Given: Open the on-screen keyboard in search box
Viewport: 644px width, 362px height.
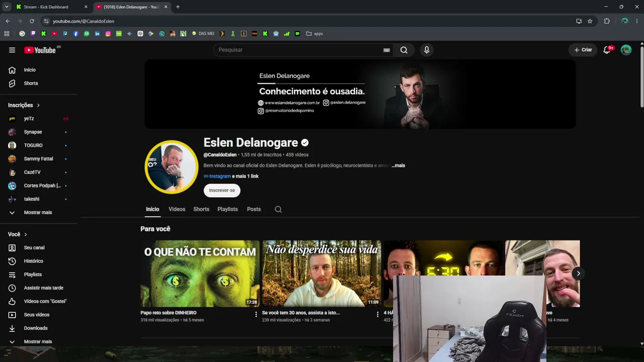Looking at the screenshot, I should click(x=386, y=50).
